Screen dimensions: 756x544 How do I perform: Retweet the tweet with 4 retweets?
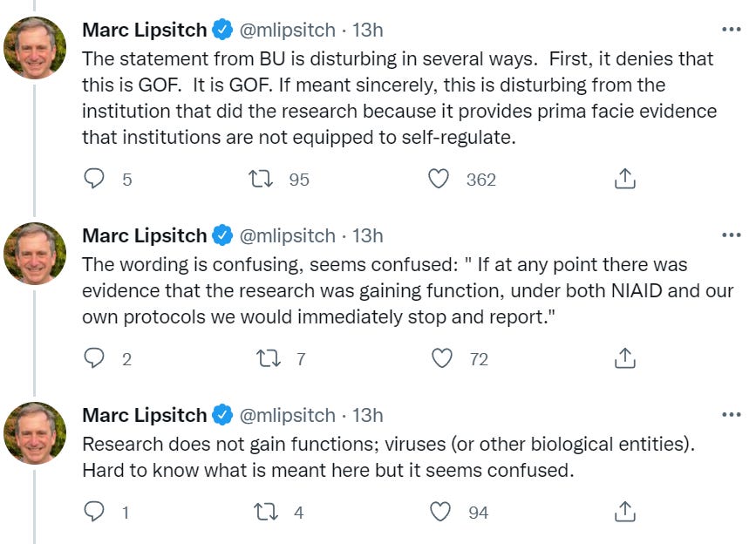(x=261, y=513)
